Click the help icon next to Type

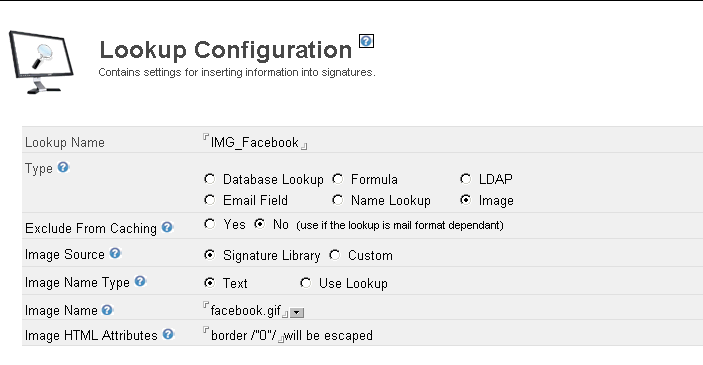(x=63, y=167)
